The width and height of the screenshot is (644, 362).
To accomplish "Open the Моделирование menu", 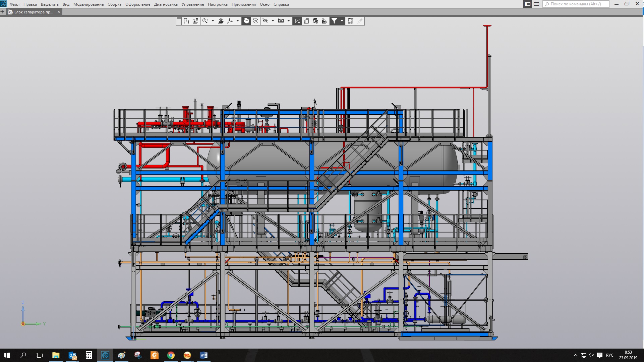I will (89, 4).
